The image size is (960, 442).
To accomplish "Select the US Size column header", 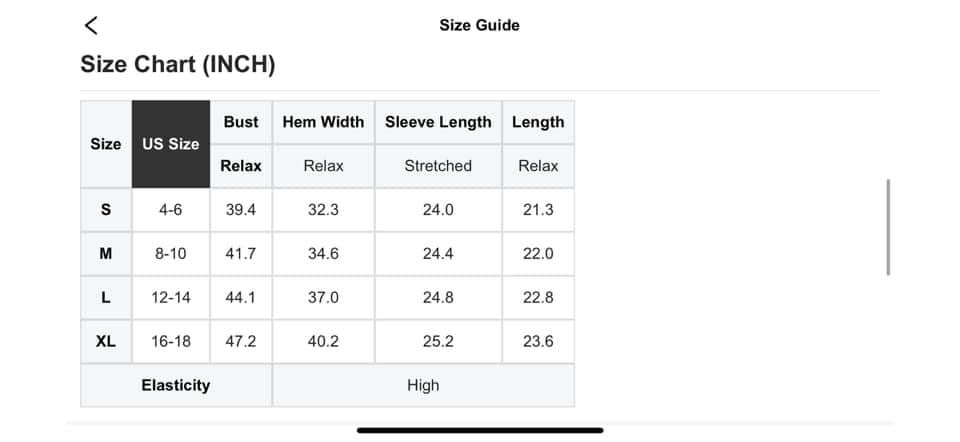I will pos(171,144).
